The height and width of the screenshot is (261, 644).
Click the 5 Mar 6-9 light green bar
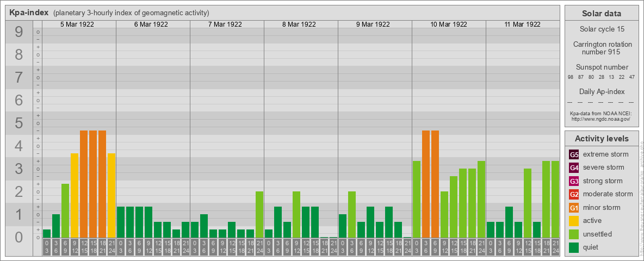[x=65, y=210]
